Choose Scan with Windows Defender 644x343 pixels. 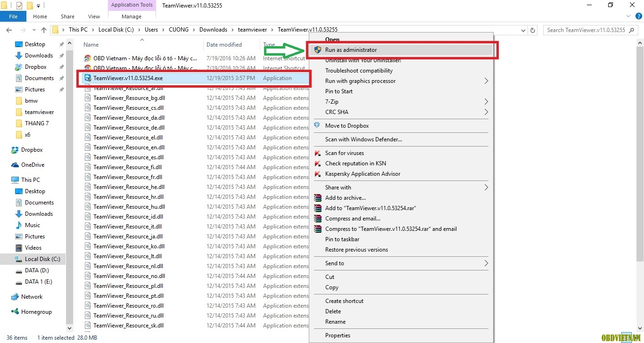363,139
